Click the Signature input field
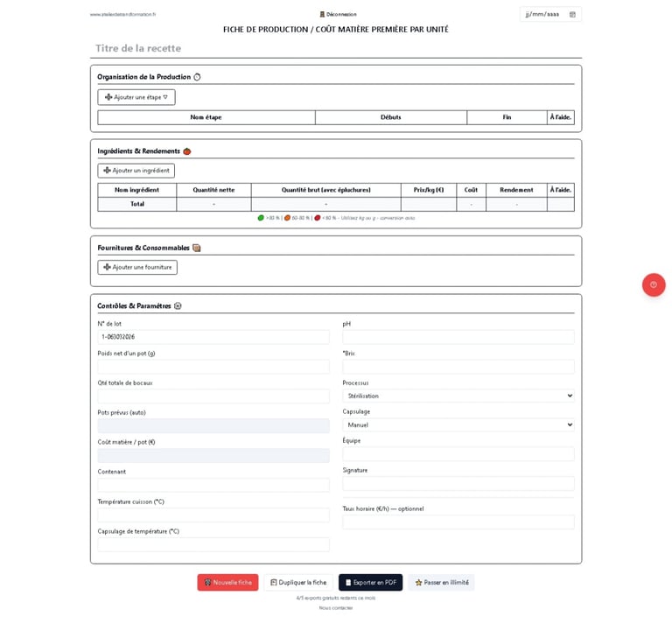The image size is (672, 617). point(458,484)
